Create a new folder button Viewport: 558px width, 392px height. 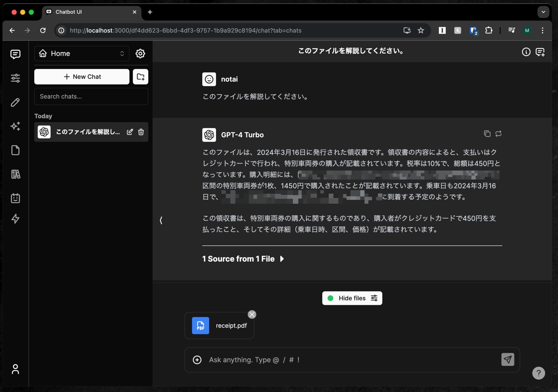point(140,77)
